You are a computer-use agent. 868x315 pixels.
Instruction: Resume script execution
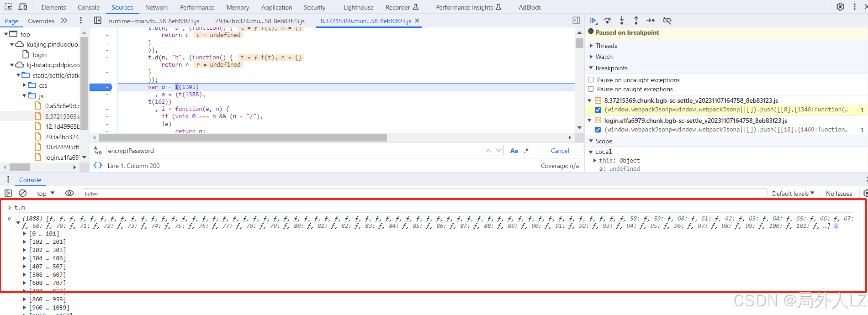click(593, 21)
